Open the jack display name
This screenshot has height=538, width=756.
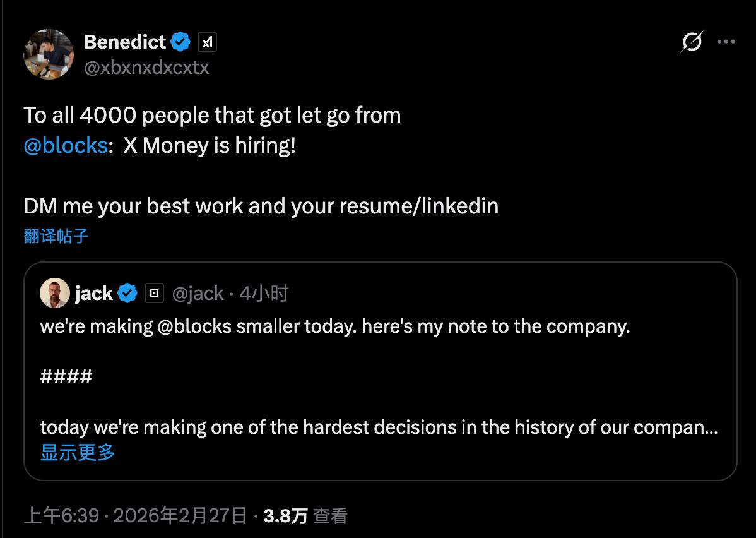click(93, 293)
